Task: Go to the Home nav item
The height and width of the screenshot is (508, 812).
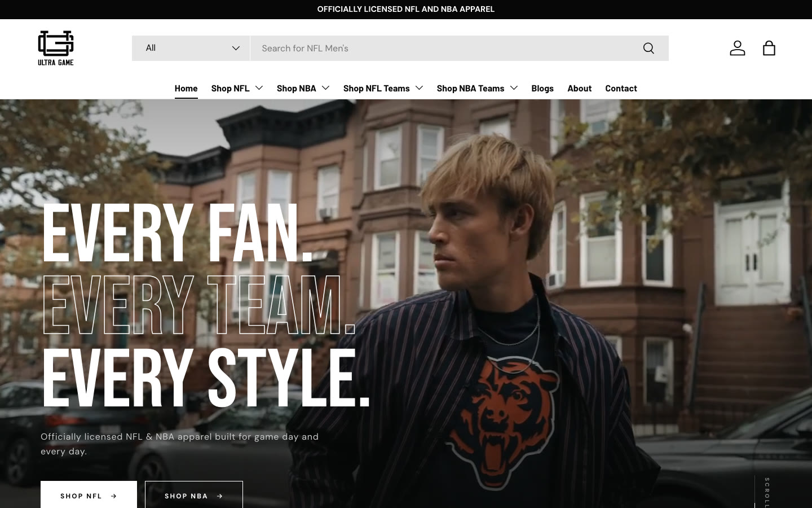Action: pyautogui.click(x=186, y=88)
